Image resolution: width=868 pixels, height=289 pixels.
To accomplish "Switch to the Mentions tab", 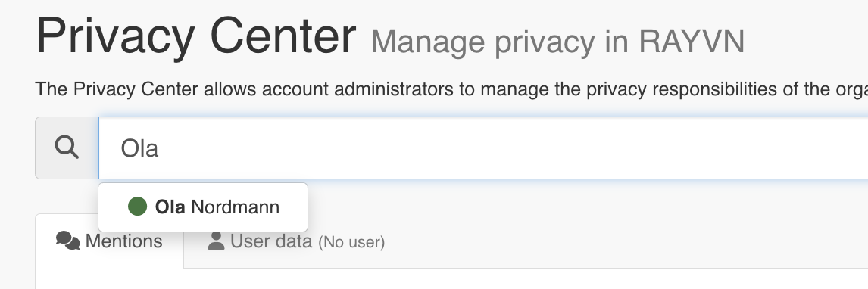I will 110,241.
